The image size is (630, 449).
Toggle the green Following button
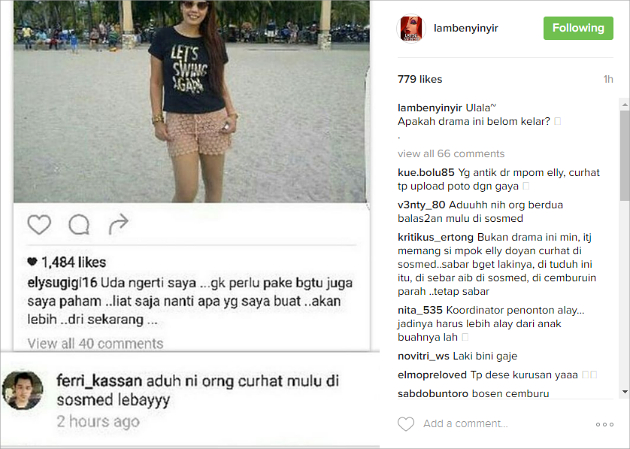tap(578, 28)
